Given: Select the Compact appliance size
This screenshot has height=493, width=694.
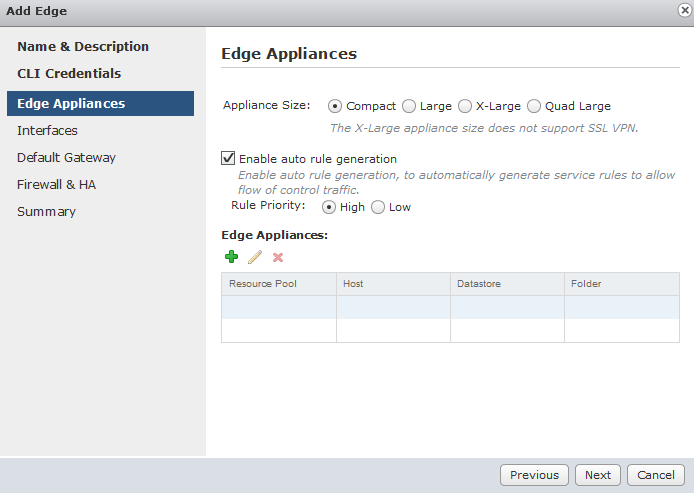Looking at the screenshot, I should click(335, 106).
